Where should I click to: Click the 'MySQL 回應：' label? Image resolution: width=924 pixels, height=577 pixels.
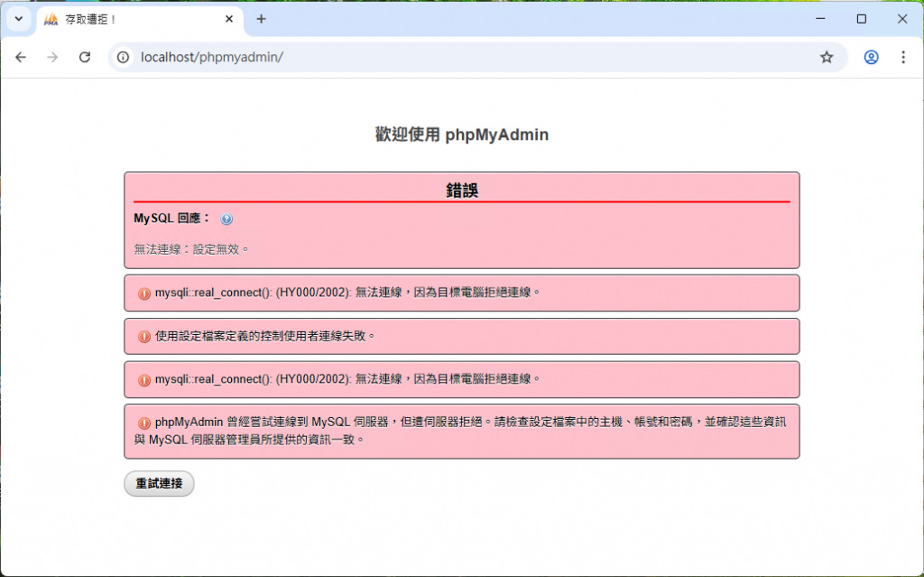point(172,219)
